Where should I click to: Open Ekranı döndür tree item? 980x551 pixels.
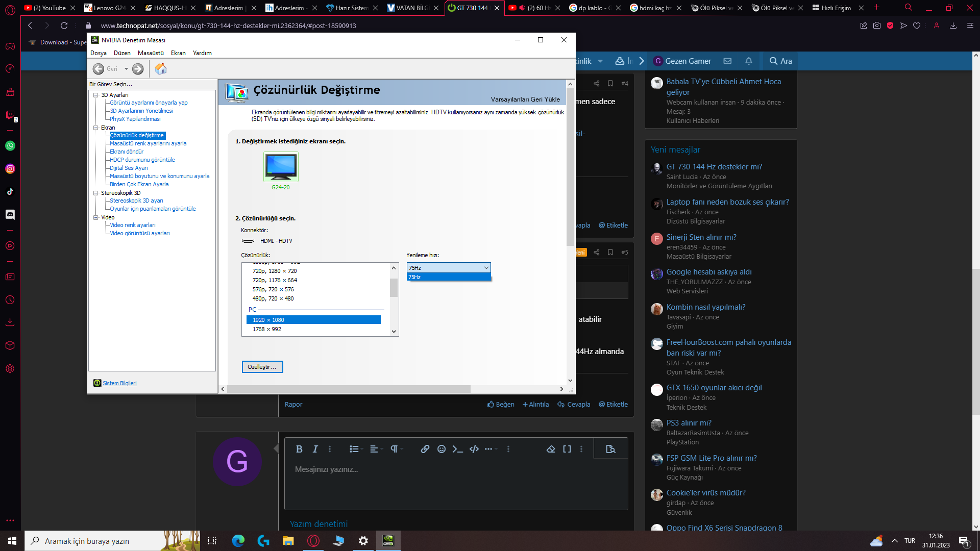pos(127,152)
